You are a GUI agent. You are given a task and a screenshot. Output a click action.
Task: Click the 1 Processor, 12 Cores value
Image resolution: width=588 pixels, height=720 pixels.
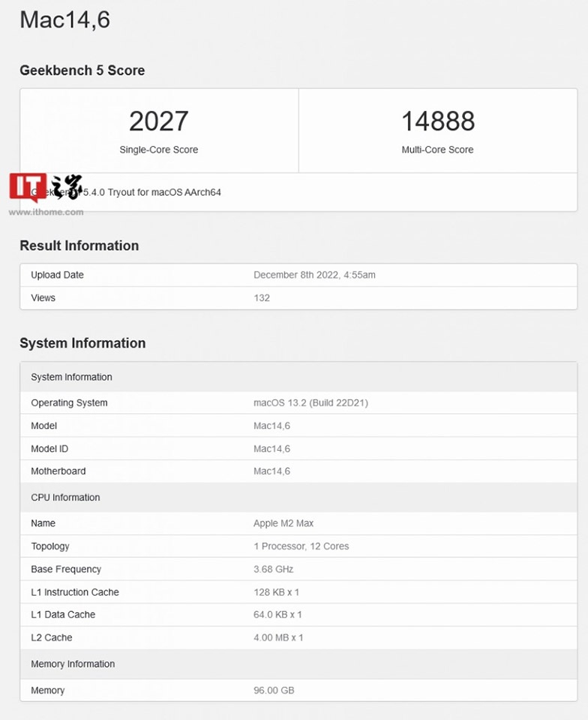301,546
